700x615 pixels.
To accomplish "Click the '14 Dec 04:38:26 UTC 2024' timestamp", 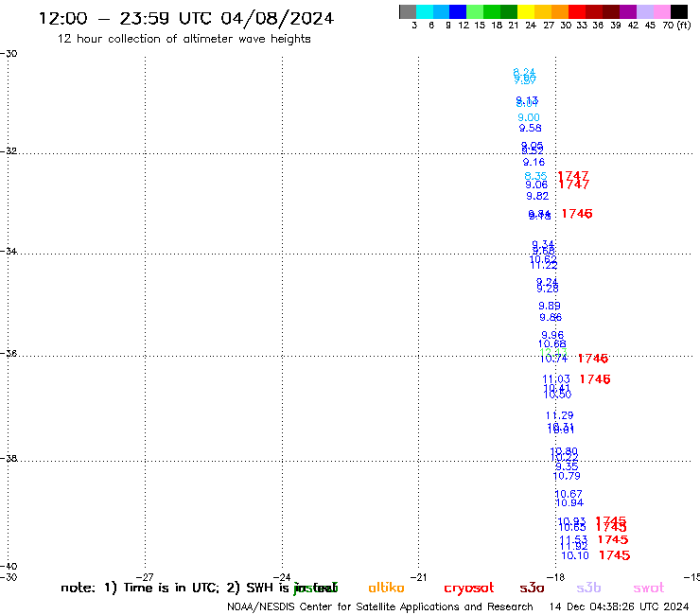I will [619, 606].
